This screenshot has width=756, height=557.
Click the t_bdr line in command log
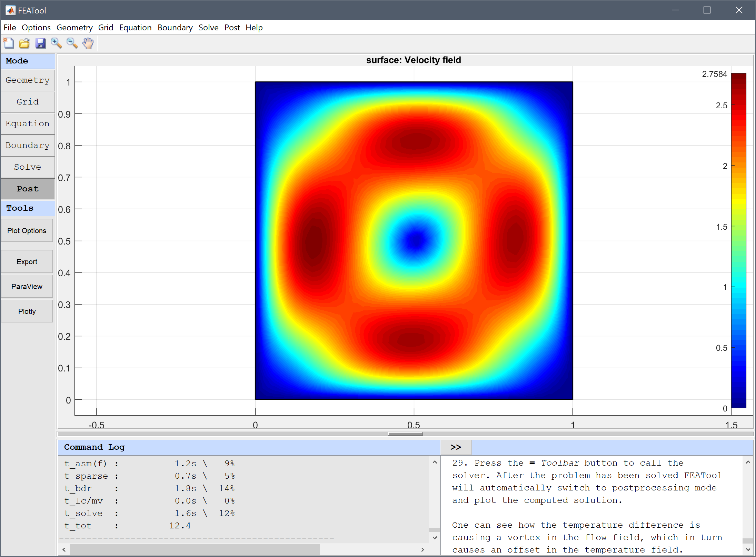click(x=150, y=489)
